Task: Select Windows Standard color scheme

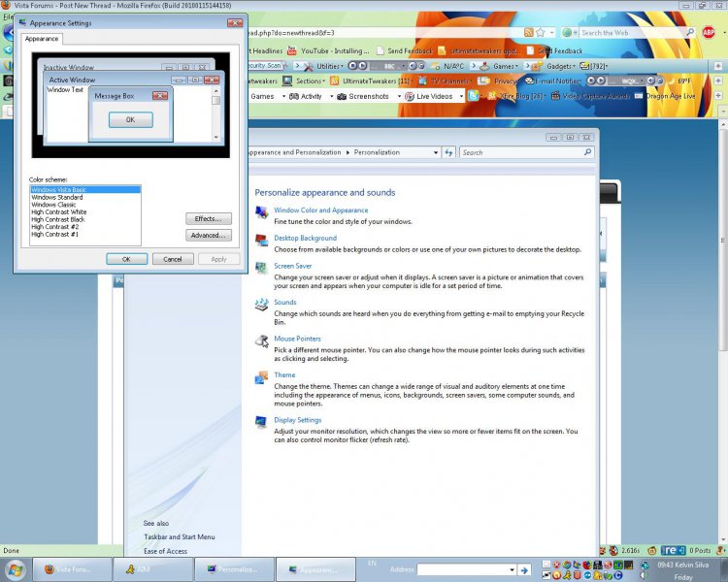Action: [85, 197]
